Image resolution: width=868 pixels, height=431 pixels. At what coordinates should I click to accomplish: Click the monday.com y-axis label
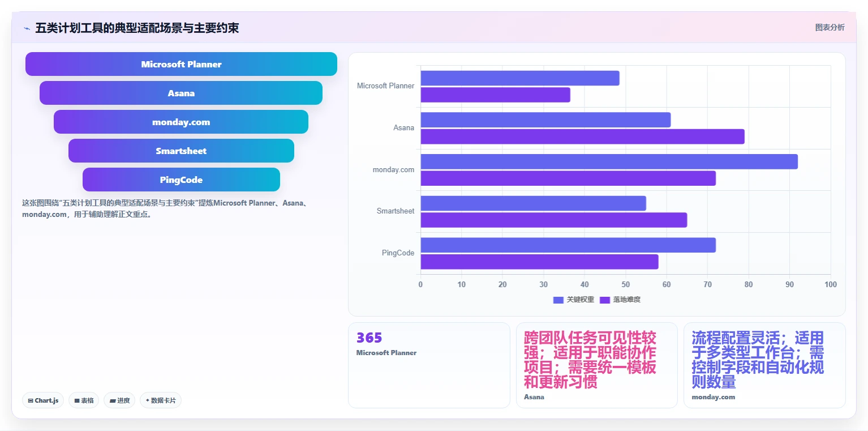click(x=393, y=170)
